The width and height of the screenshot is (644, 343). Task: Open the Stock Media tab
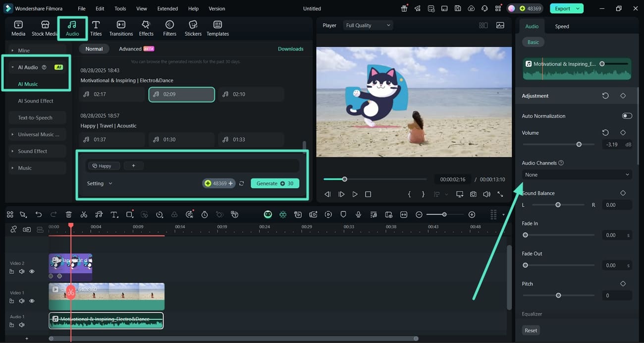coord(45,28)
